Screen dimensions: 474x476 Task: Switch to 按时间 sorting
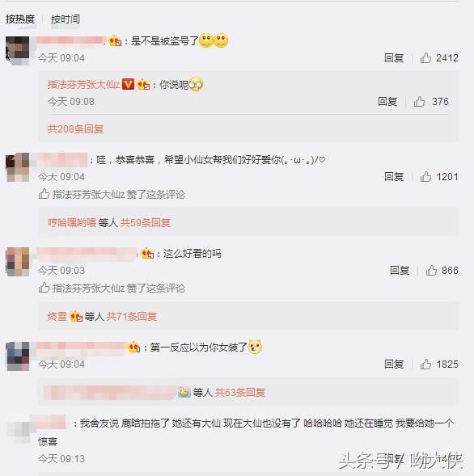coord(66,19)
